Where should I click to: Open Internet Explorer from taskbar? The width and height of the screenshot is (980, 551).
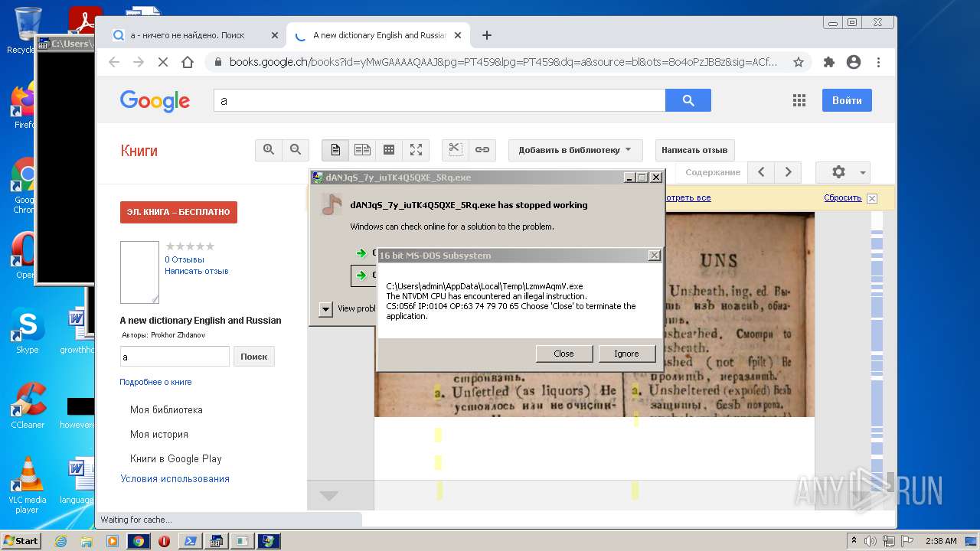click(60, 541)
